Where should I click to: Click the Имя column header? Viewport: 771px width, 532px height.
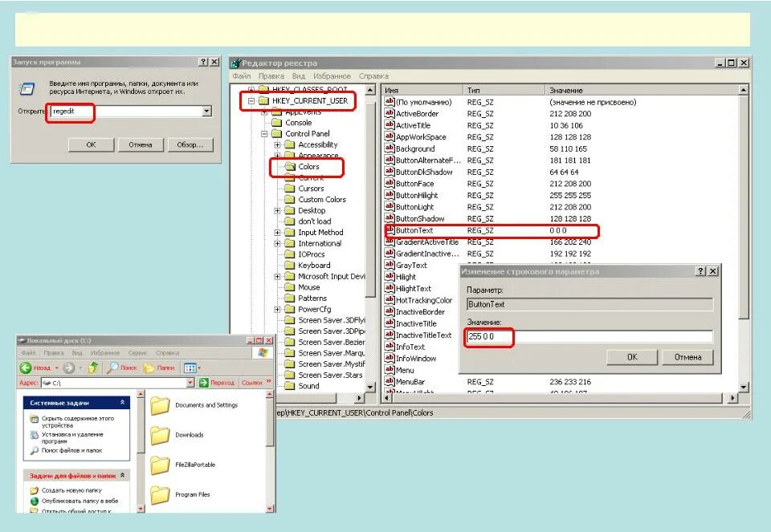click(x=422, y=91)
